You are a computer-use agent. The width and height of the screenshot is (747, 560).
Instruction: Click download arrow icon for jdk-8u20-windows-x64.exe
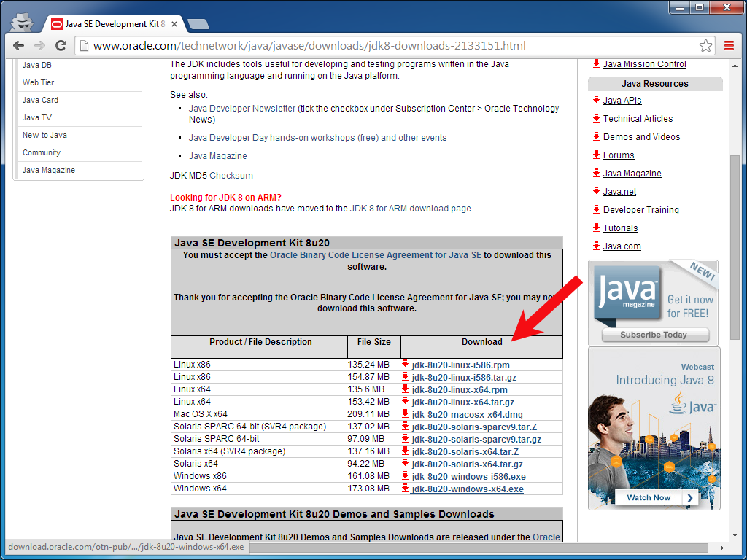405,488
